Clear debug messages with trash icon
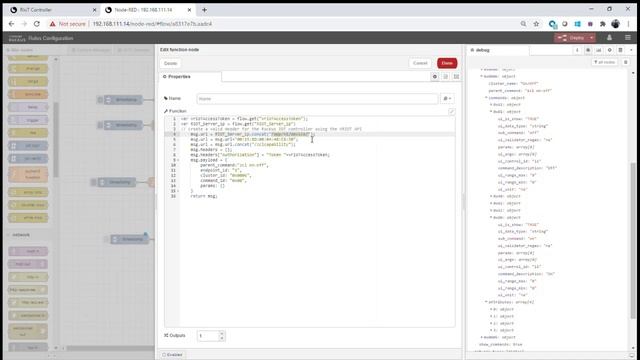The image size is (640, 360). [626, 62]
